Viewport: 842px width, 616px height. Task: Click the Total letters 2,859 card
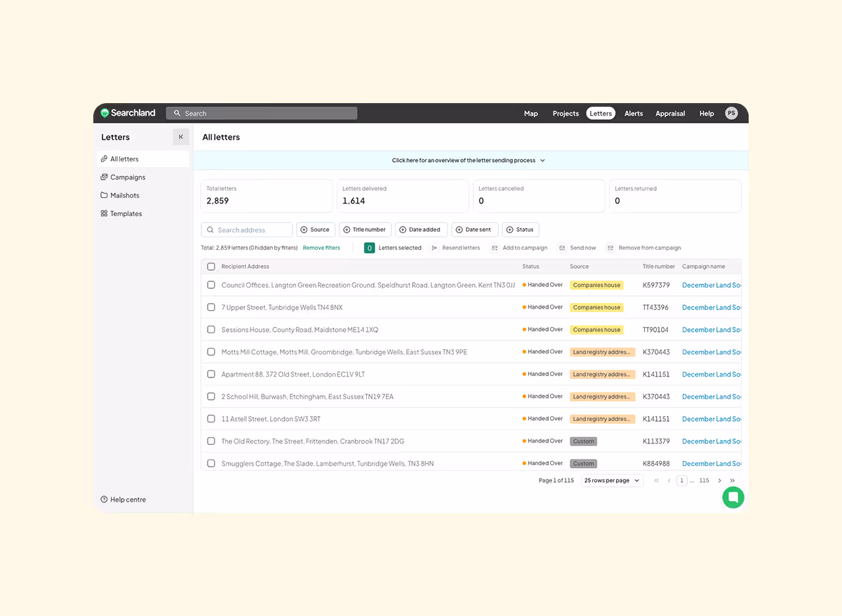267,196
